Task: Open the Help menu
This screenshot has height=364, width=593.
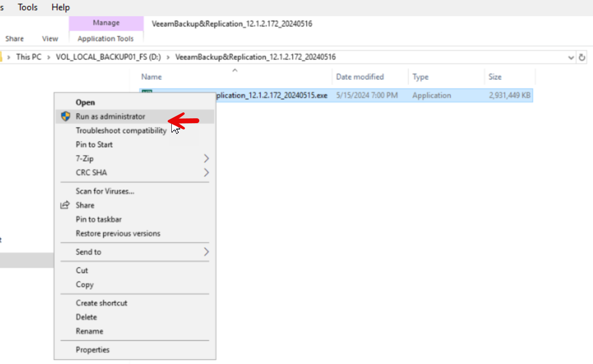Action: click(60, 7)
